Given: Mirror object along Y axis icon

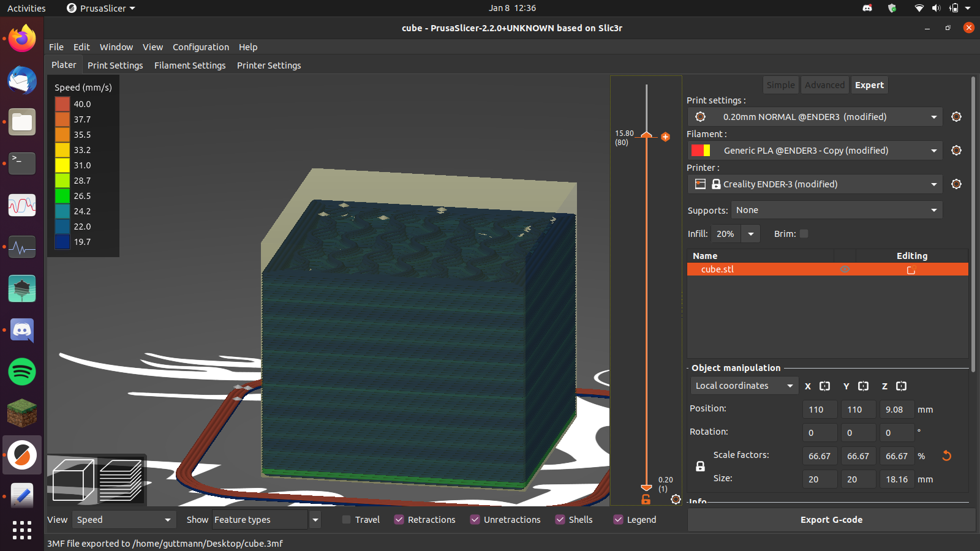Looking at the screenshot, I should click(x=863, y=386).
